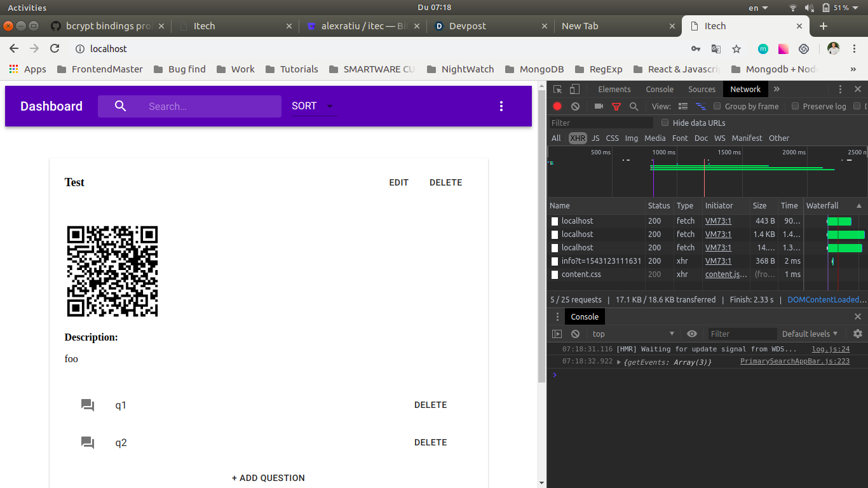Expand the getEvents object in the console
The height and width of the screenshot is (488, 868).
pyautogui.click(x=619, y=362)
